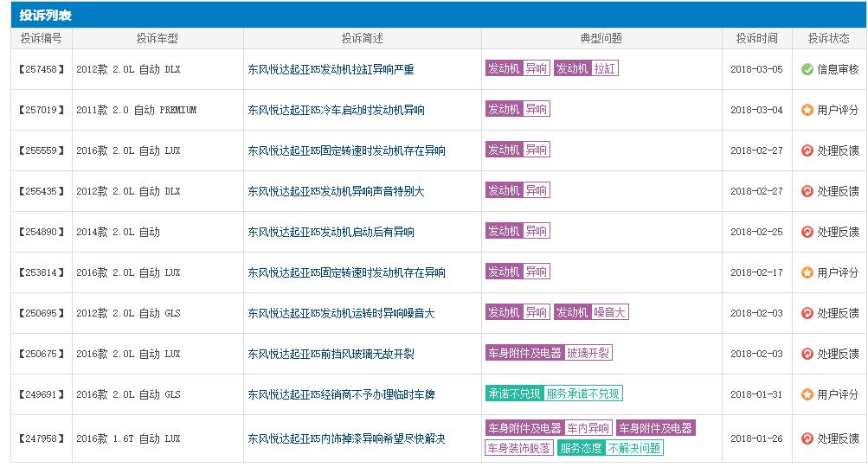This screenshot has width=868, height=467.
Task: Click date cell 2018-02-25
Action: (756, 232)
